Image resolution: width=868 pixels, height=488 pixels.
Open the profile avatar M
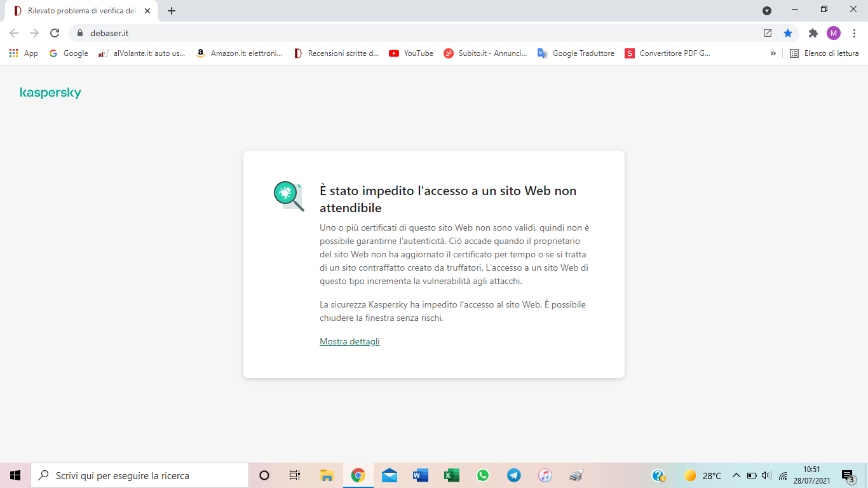click(833, 33)
